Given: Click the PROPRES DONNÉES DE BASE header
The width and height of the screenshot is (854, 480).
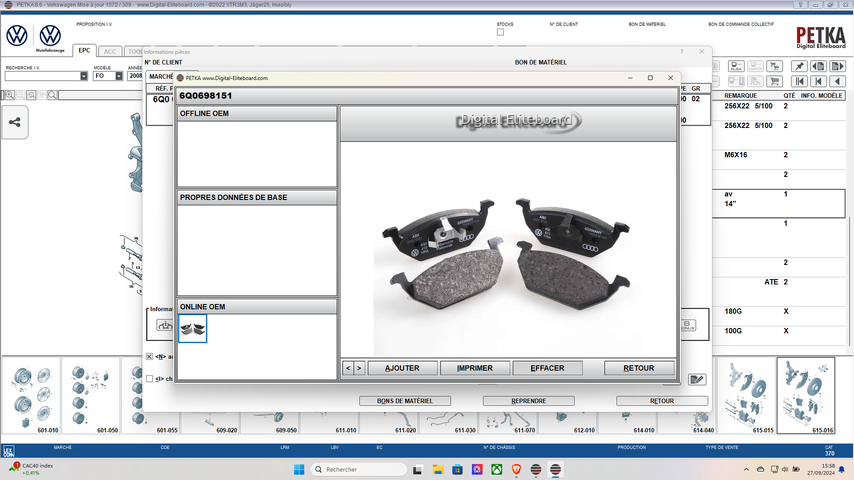Looking at the screenshot, I should point(257,197).
